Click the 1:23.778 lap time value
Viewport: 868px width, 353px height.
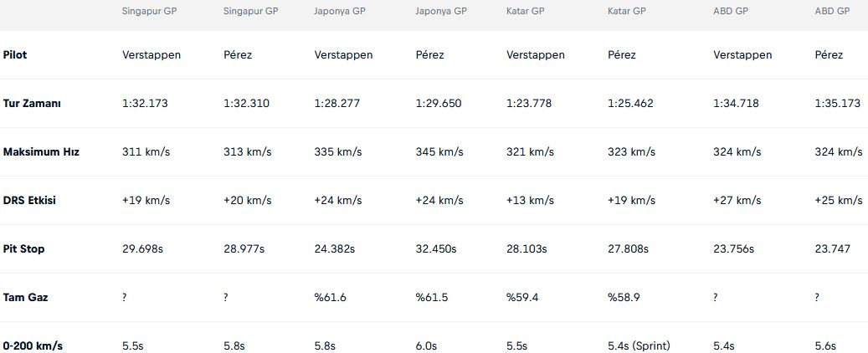(x=529, y=104)
